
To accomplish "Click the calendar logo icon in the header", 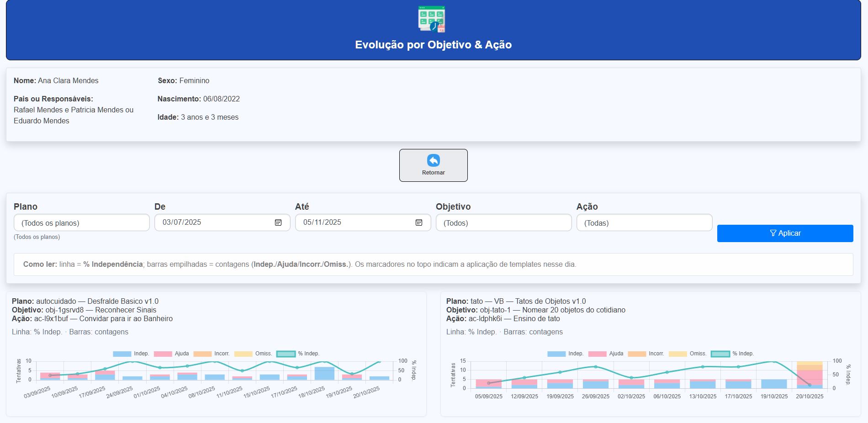I will tap(432, 19).
